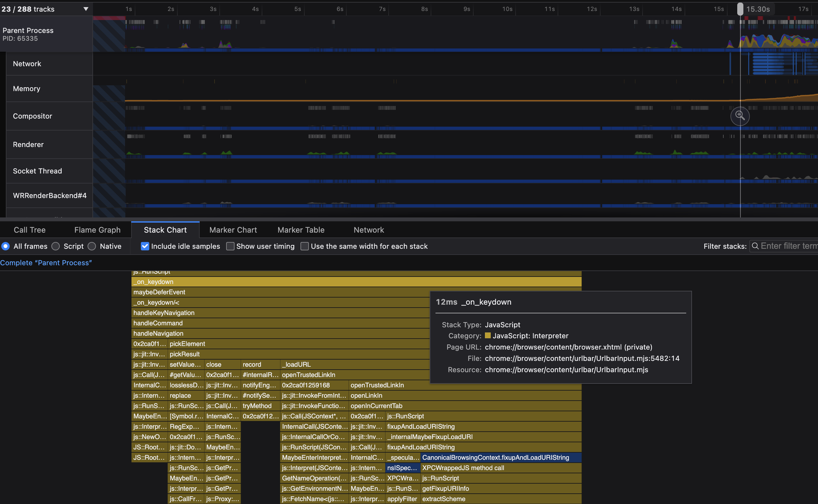Click the applyFilter stack frame
The image size is (818, 504).
click(403, 499)
